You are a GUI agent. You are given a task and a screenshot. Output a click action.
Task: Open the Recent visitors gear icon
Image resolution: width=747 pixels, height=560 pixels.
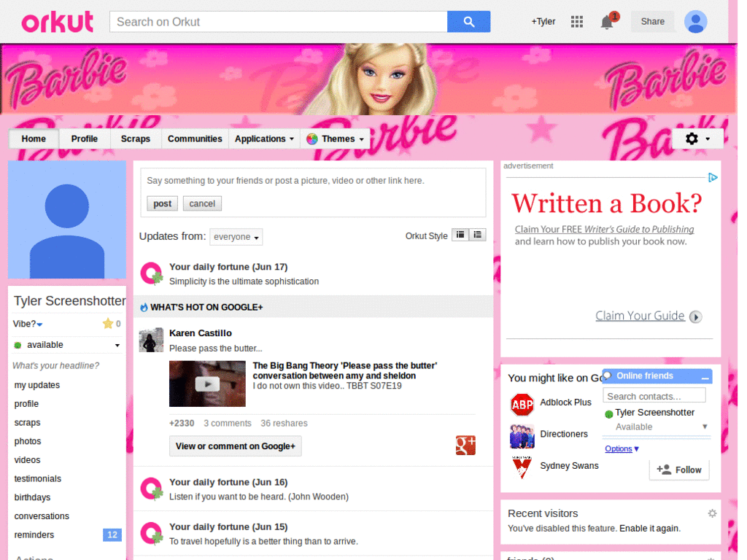coord(712,513)
